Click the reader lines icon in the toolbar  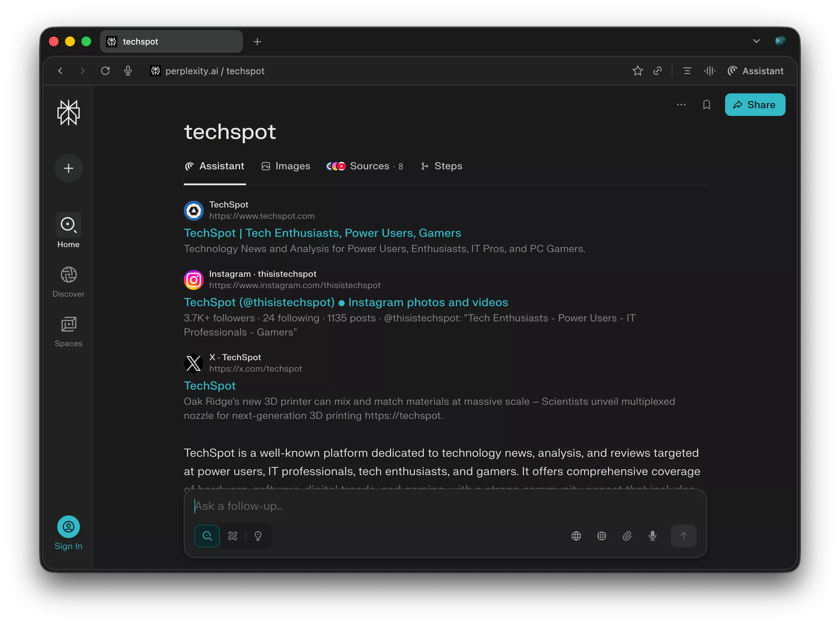coord(687,71)
